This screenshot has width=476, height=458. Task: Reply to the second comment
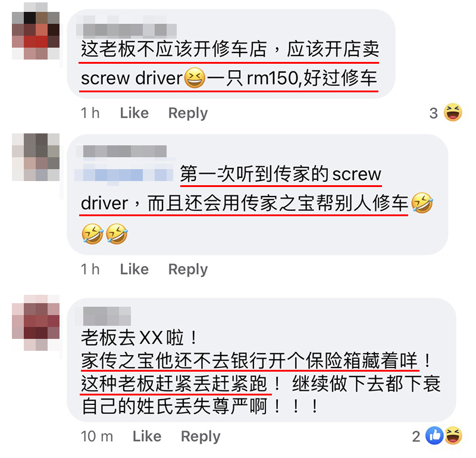pos(188,270)
